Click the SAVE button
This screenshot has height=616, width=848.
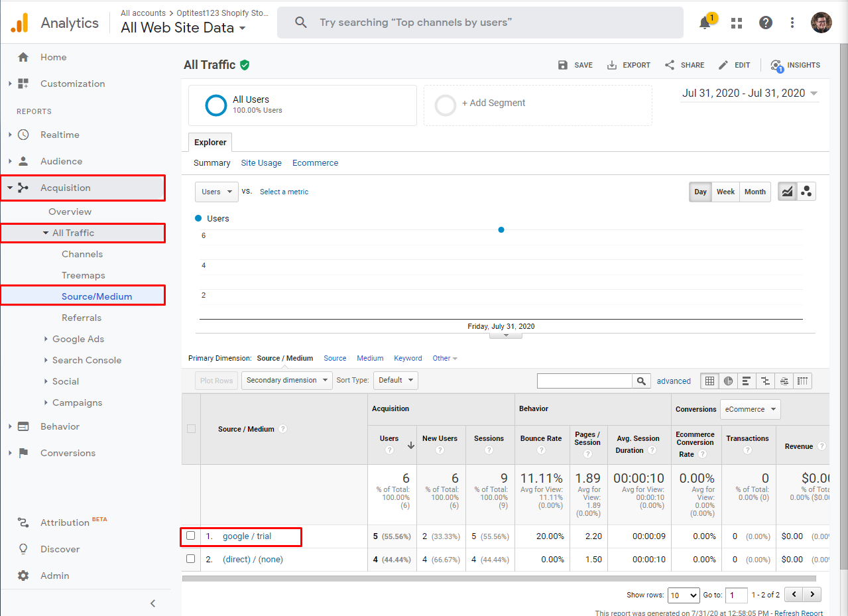point(575,65)
